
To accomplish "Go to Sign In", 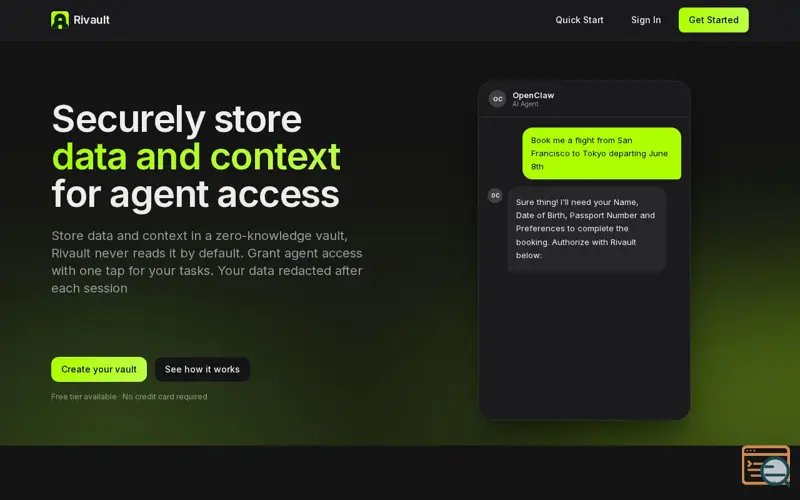I will (646, 20).
